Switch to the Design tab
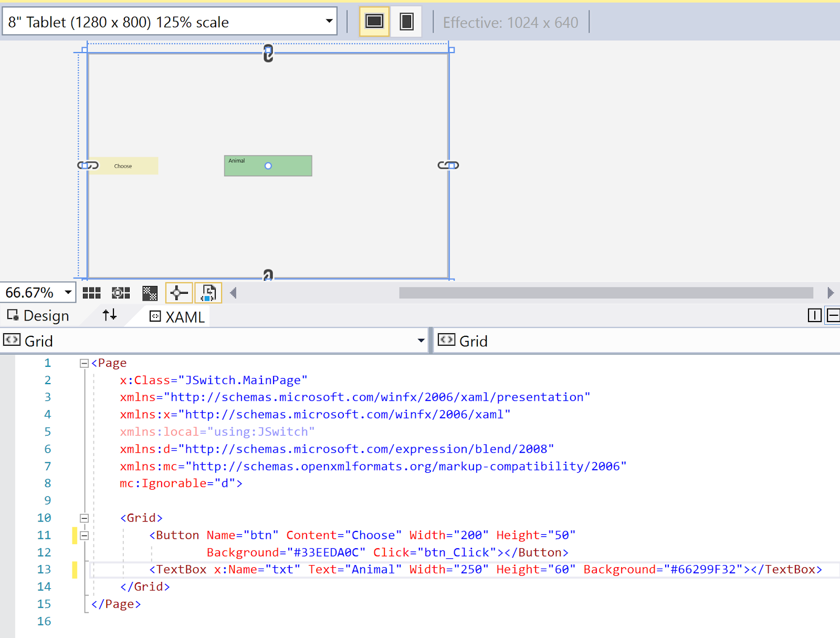This screenshot has width=840, height=638. click(x=38, y=315)
